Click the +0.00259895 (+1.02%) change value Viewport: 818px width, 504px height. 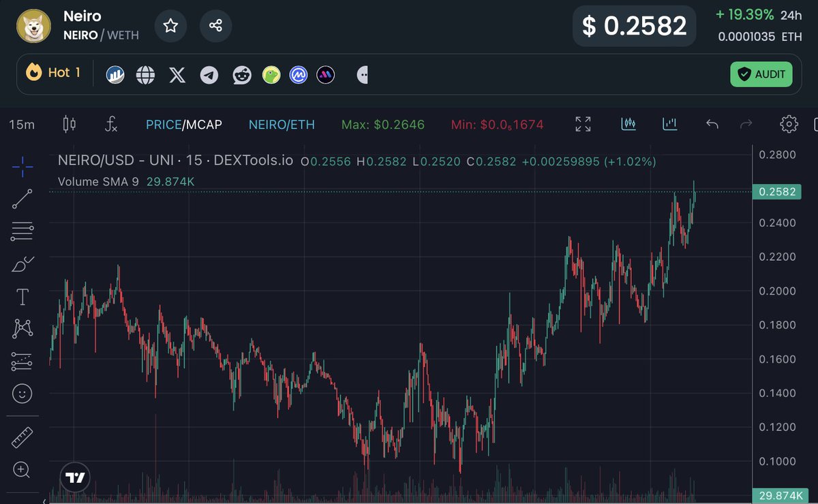[x=588, y=161]
